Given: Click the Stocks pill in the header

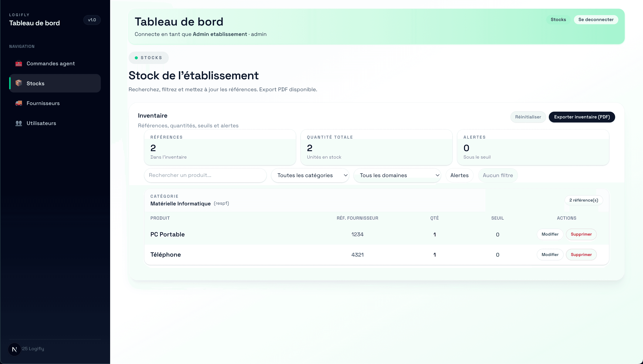Looking at the screenshot, I should 558,20.
